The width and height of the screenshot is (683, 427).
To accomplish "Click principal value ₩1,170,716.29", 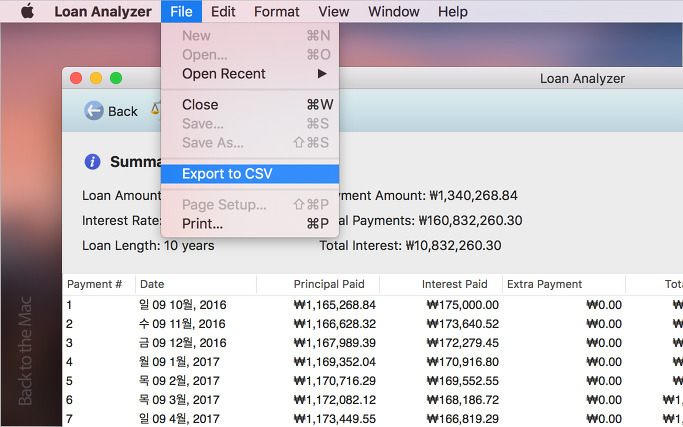I will (x=335, y=381).
